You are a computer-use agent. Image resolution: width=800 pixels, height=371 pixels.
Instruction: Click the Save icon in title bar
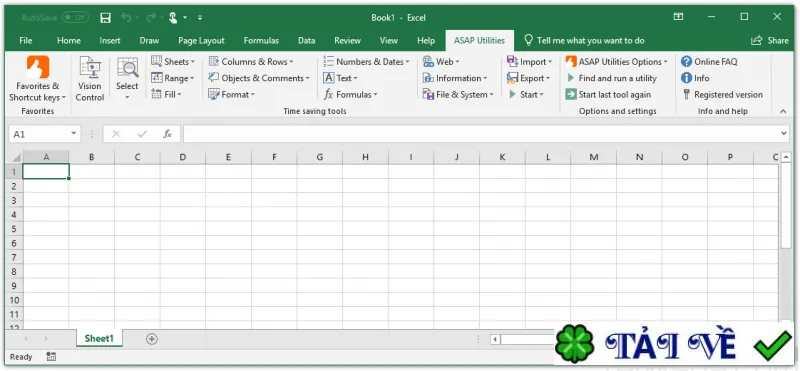click(x=106, y=18)
